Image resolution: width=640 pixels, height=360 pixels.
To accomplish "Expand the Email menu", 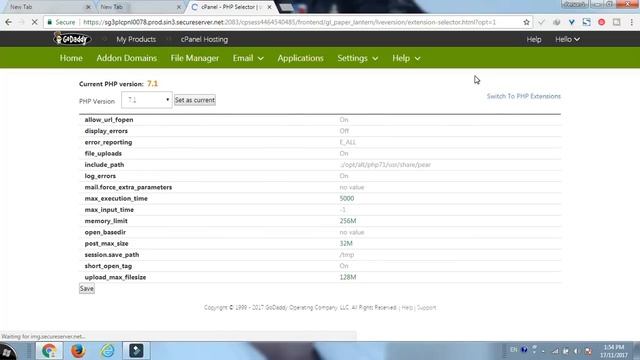I will point(248,58).
